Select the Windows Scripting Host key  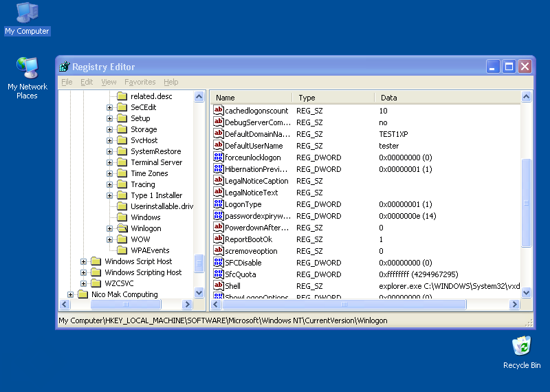[143, 272]
